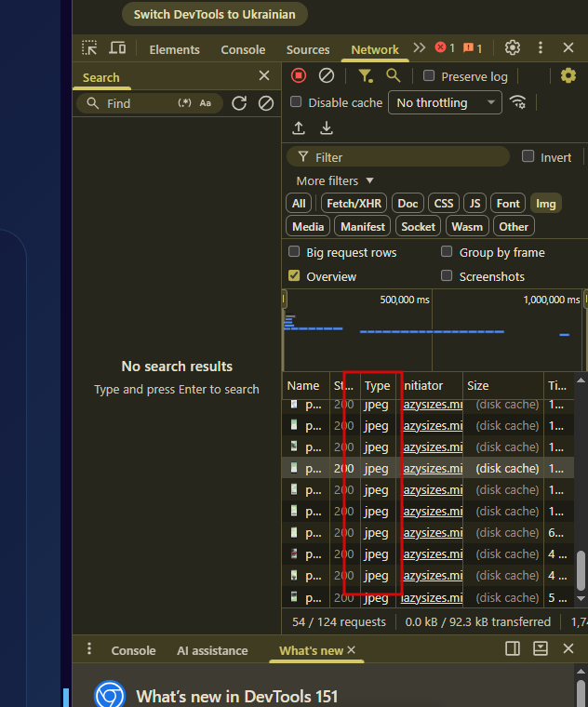Enable Group by frame
The height and width of the screenshot is (707, 588).
447,251
